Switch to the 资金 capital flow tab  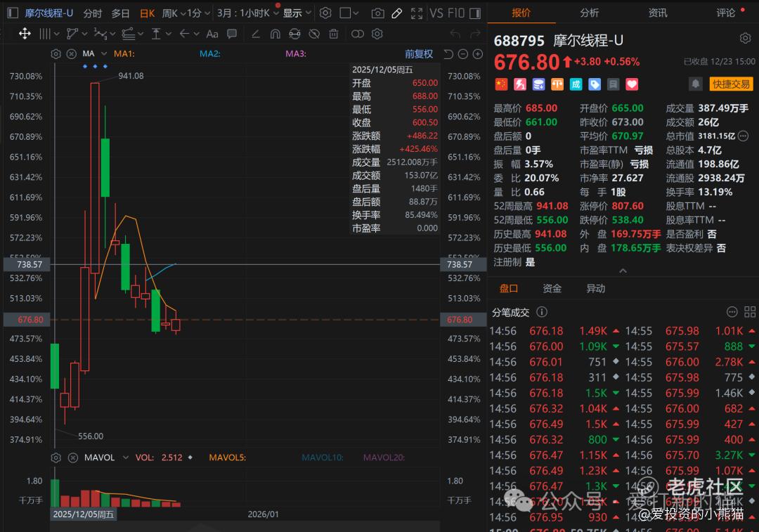click(552, 289)
